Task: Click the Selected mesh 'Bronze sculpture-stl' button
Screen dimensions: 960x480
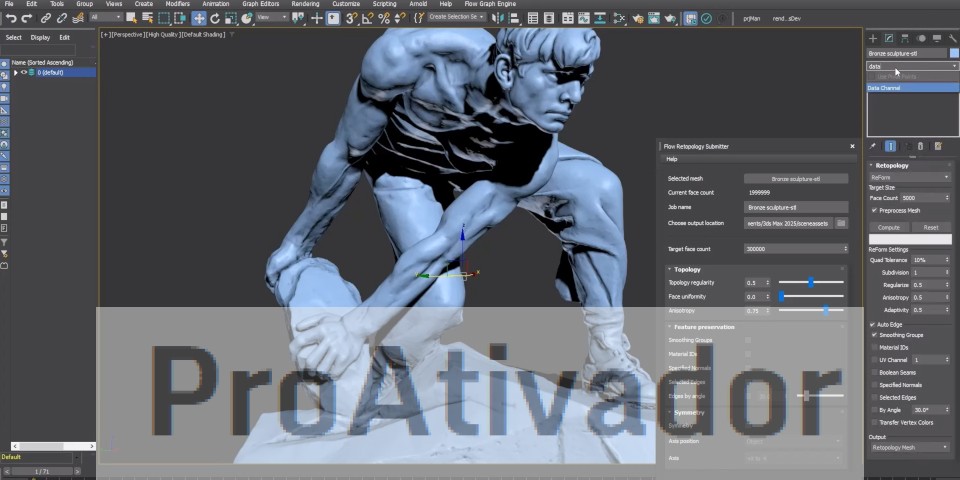Action: [x=796, y=179]
